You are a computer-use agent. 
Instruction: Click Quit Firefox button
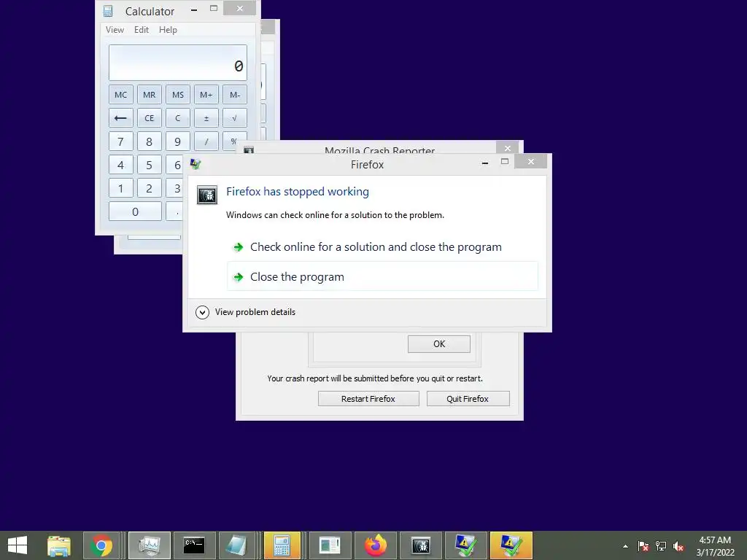[468, 399]
